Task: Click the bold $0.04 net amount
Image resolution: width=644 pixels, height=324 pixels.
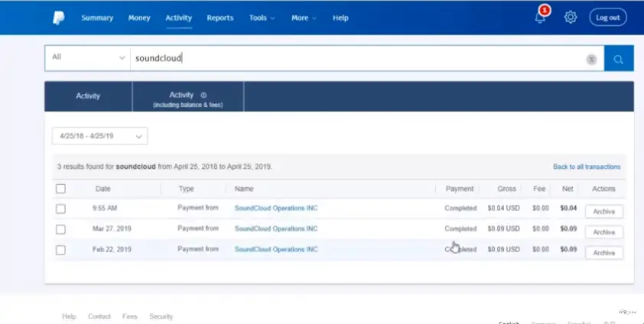Action: tap(568, 209)
